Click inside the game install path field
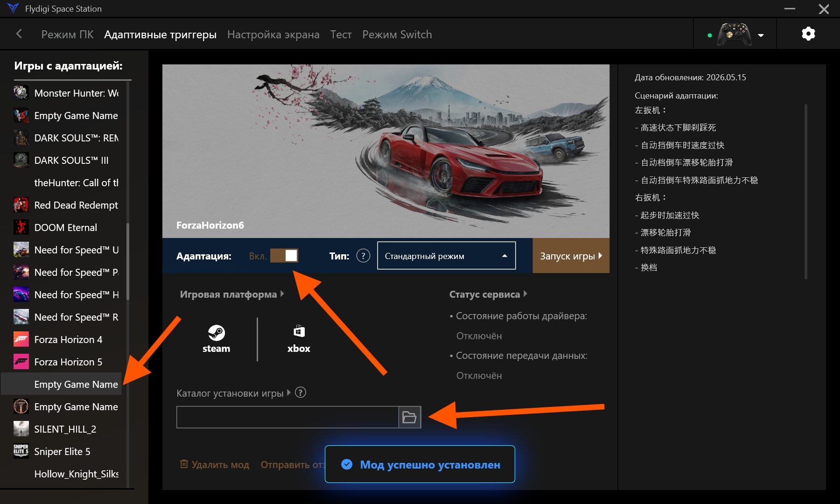 click(x=287, y=417)
